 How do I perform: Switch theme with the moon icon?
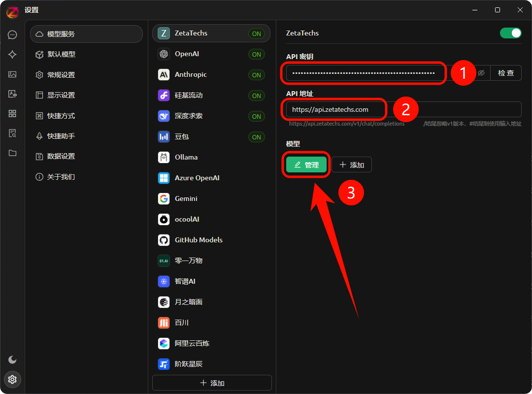point(12,360)
